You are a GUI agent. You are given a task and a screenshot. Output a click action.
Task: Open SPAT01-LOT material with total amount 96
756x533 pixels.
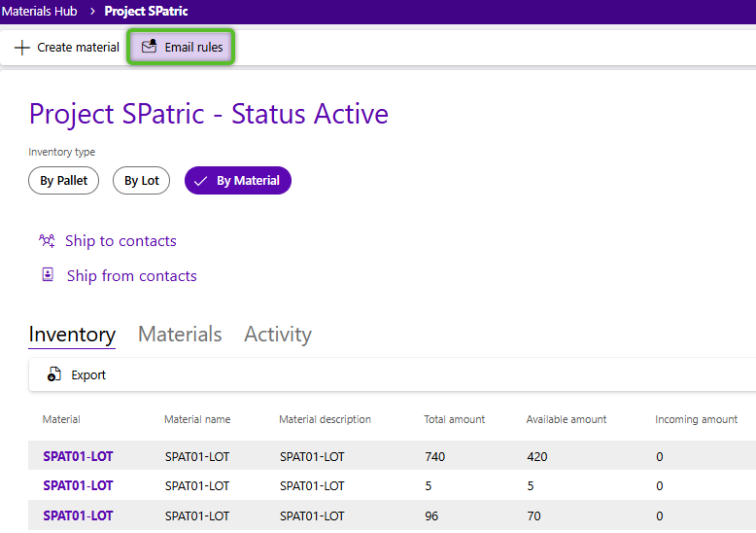tap(78, 515)
